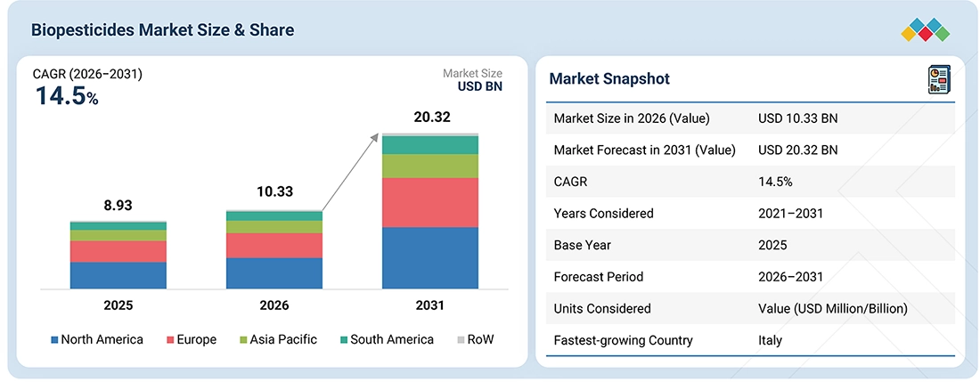Click the '20.32' value above 2031 bar

(432, 117)
